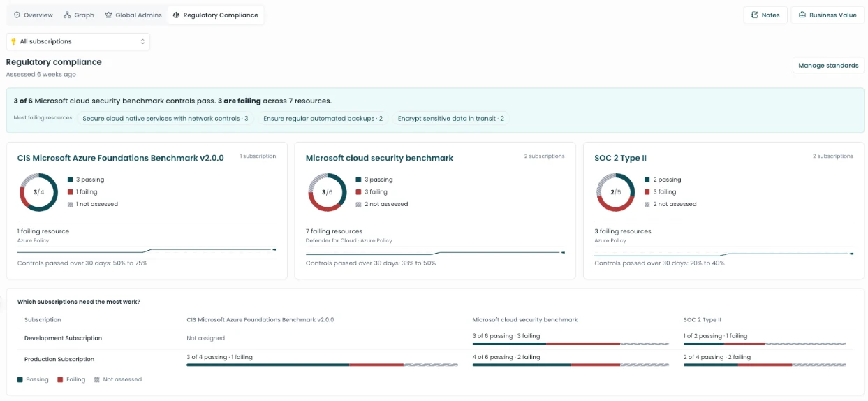This screenshot has height=401, width=868.
Task: Click '1 failing resource' text
Action: point(43,231)
